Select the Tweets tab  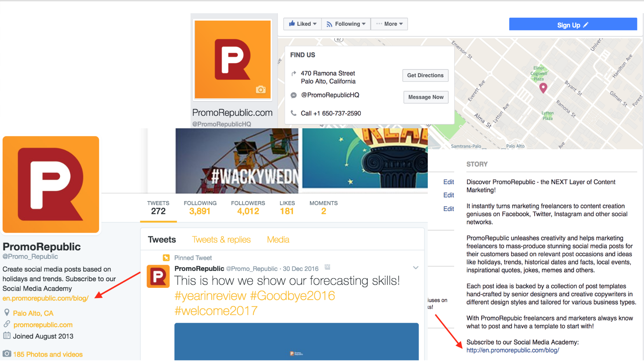(x=162, y=240)
